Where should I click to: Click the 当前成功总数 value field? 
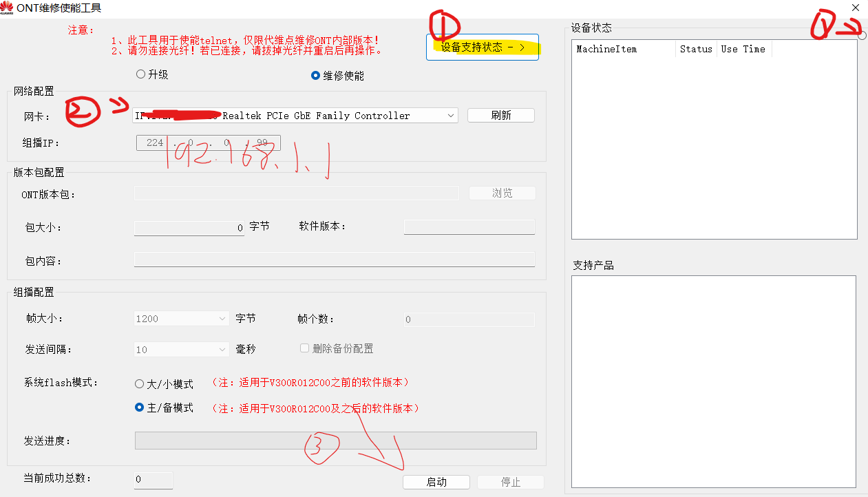click(154, 480)
